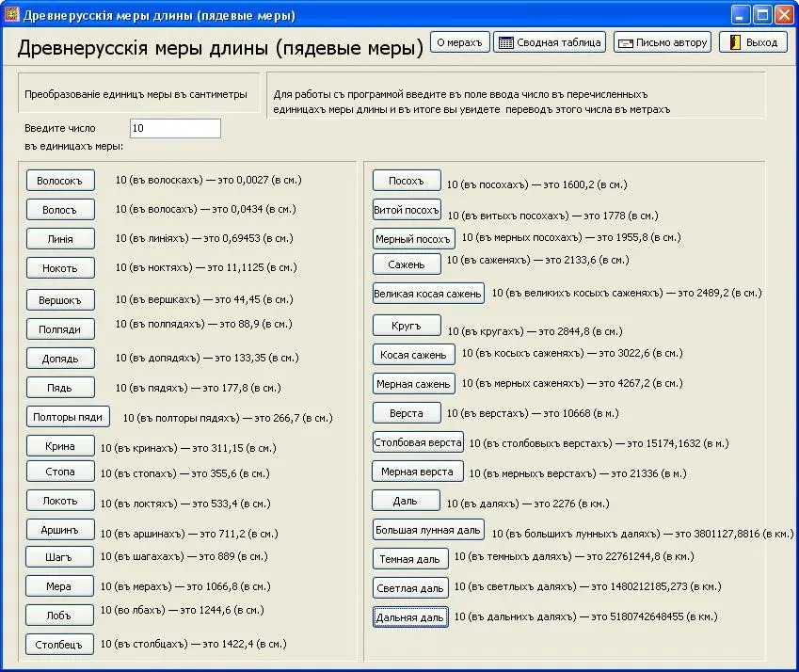The width and height of the screenshot is (799, 672).
Task: Click the Даль button
Action: [x=406, y=501]
